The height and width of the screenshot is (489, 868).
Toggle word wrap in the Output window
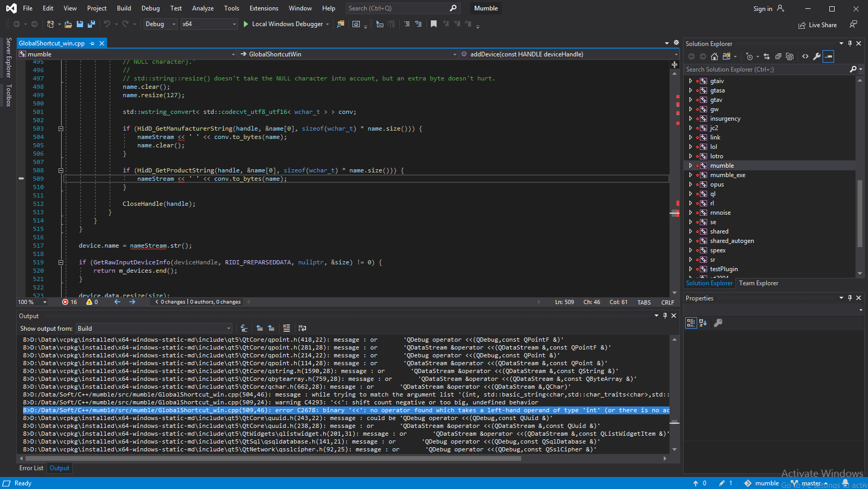(302, 328)
